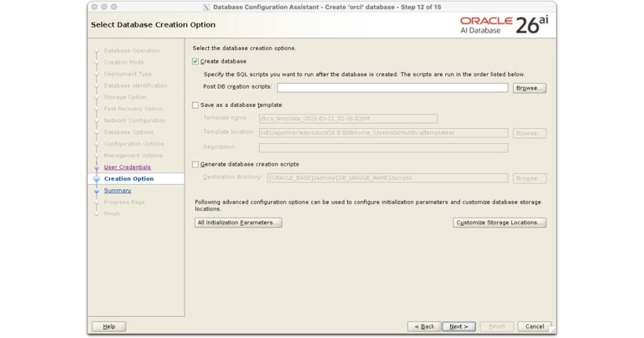This screenshot has height=338, width=644.
Task: Click 'Creation Mode' step text
Action: (x=124, y=62)
